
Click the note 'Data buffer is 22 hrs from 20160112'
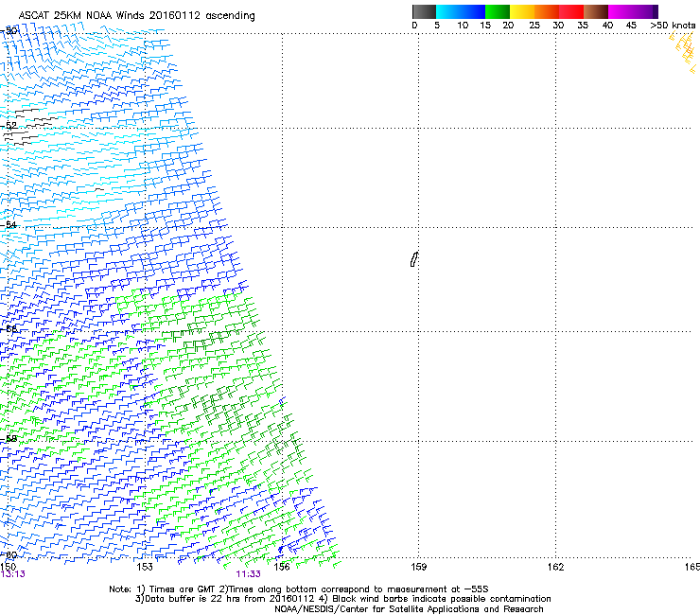(224, 599)
